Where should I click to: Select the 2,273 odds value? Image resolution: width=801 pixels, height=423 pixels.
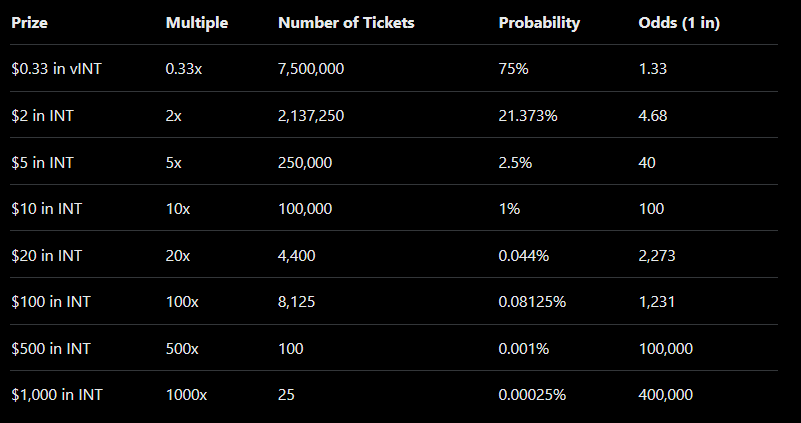point(657,255)
